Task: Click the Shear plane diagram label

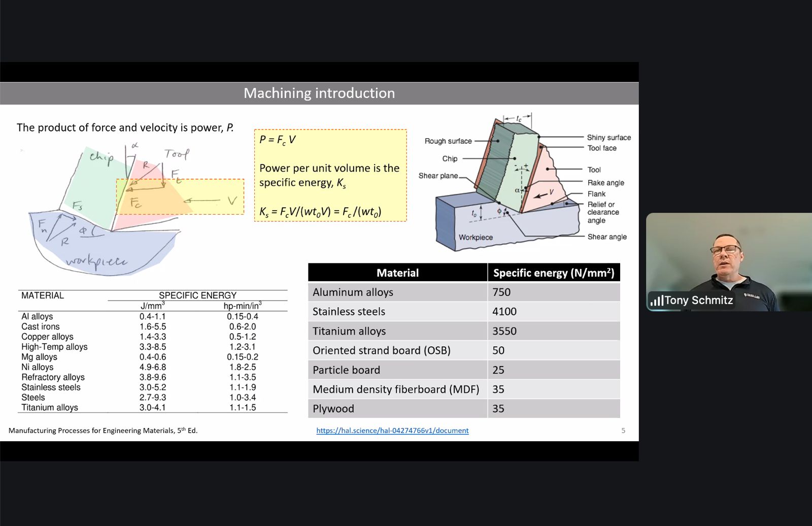Action: pyautogui.click(x=438, y=176)
